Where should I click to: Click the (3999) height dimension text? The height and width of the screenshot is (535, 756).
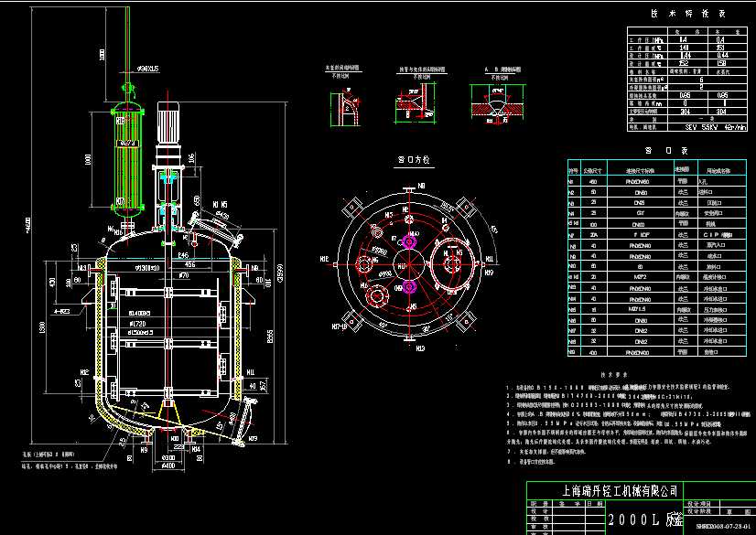tap(280, 273)
